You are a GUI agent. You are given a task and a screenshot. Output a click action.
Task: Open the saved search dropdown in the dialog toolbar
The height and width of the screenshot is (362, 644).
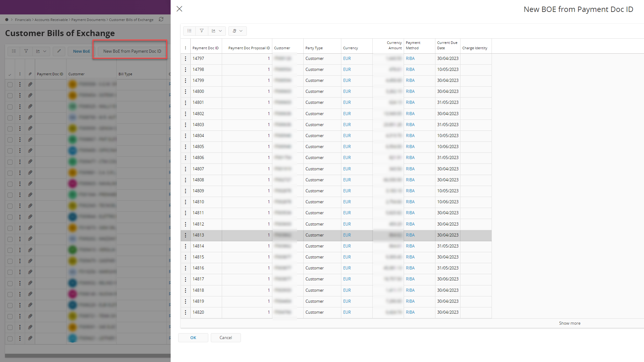coord(237,31)
